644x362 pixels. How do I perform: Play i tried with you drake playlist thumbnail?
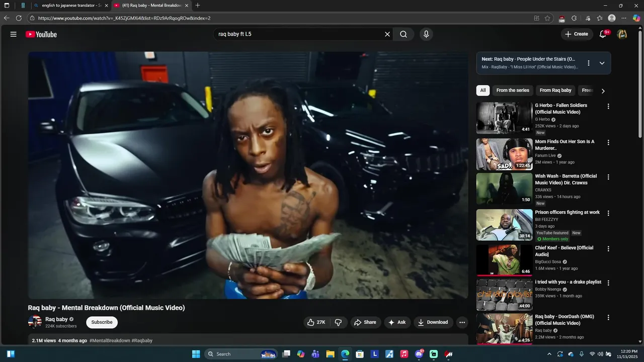coord(504,295)
